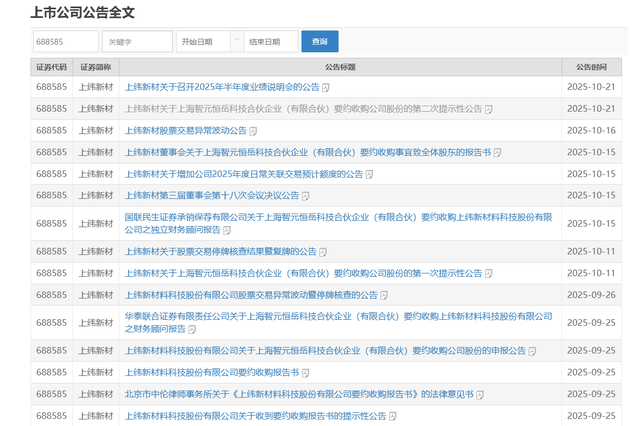The height and width of the screenshot is (426, 640).
Task: Click PDF icon after 日常关联交易预计额度 announcement
Action: coord(369,175)
